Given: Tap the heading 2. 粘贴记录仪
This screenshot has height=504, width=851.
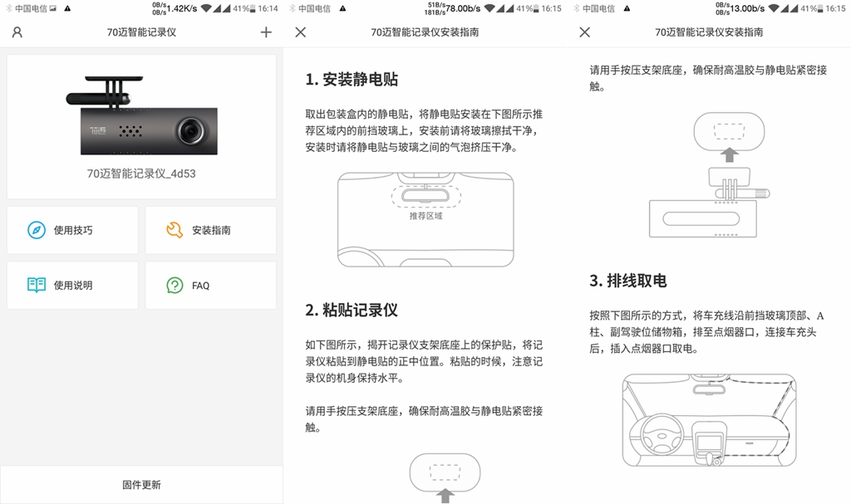Looking at the screenshot, I should [x=352, y=310].
